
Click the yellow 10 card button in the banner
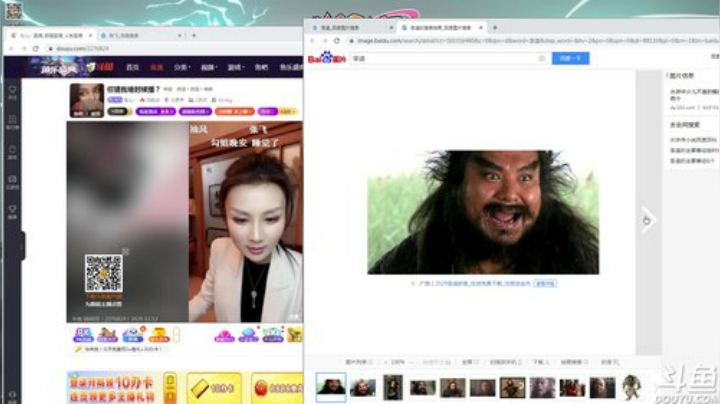point(214,388)
